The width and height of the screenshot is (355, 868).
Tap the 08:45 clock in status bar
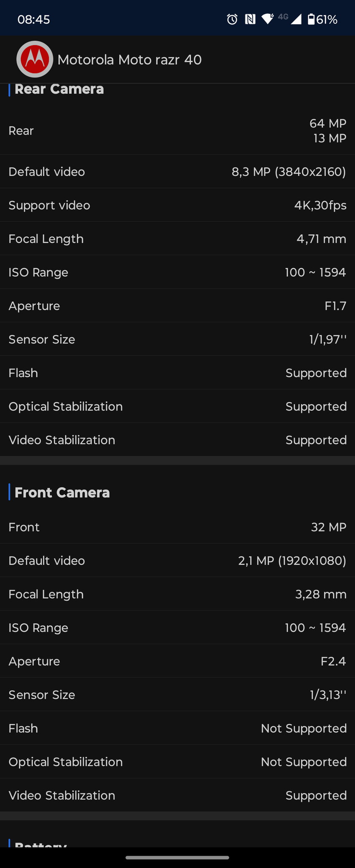[33, 20]
